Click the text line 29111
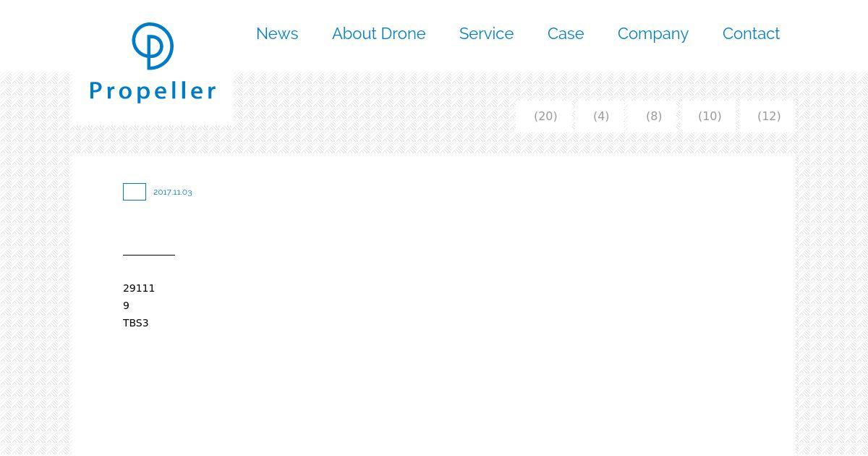Screen dimensions: 868x456 (x=139, y=288)
